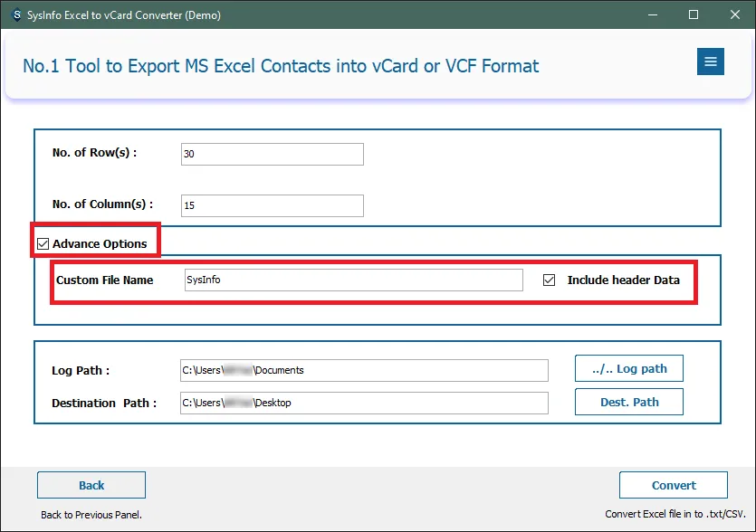Toggle the Advance Options checkbox

pos(43,243)
